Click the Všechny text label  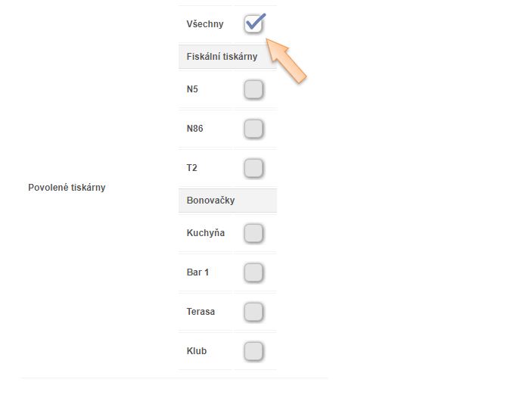[x=205, y=24]
